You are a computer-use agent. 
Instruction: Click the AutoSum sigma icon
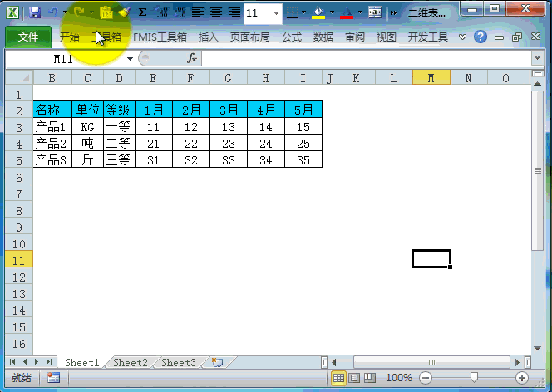pyautogui.click(x=142, y=12)
